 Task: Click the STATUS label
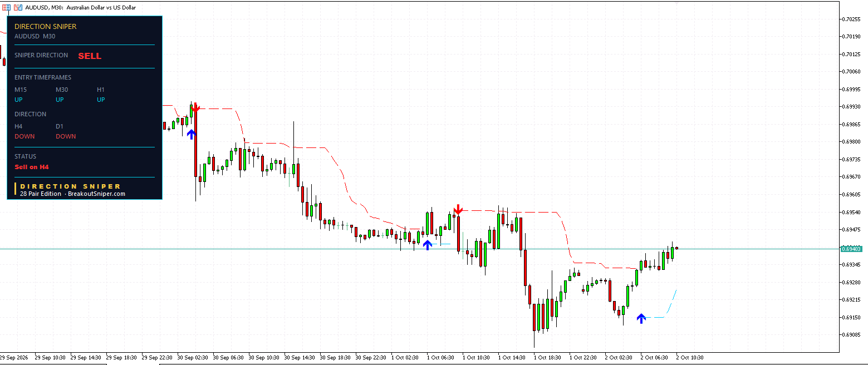click(25, 156)
